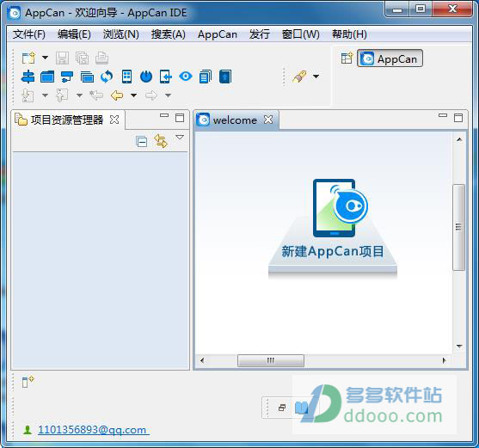Image resolution: width=479 pixels, height=448 pixels.
Task: Open dropdown beside next annotation icon
Action: [x=45, y=95]
